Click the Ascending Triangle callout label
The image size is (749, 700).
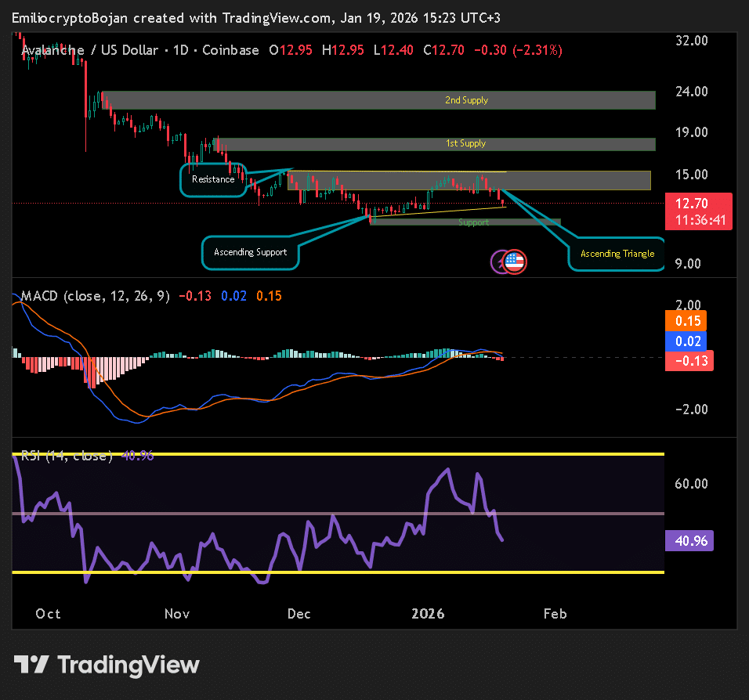[x=617, y=254]
